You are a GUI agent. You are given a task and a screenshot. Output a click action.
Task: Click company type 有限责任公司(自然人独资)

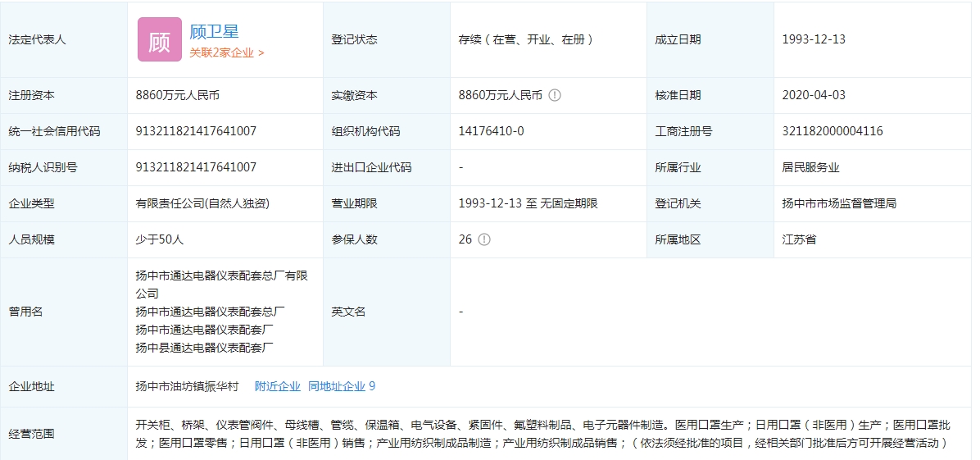[x=202, y=203]
